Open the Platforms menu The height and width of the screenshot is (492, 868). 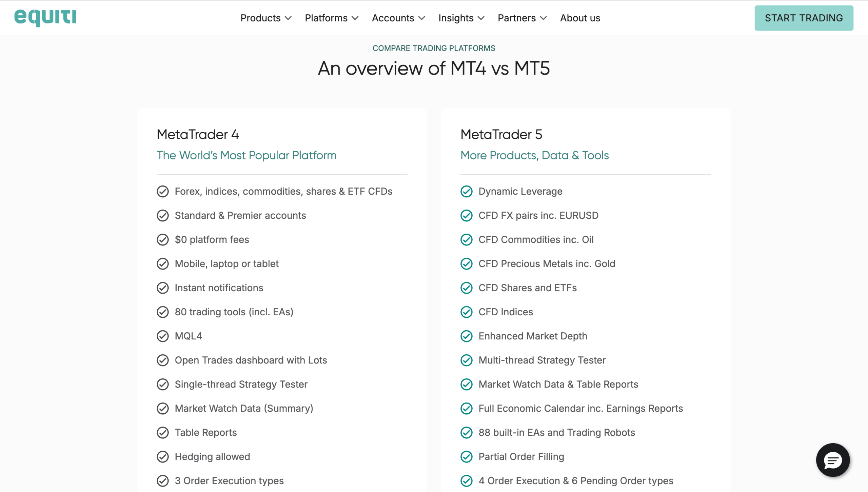(x=332, y=18)
